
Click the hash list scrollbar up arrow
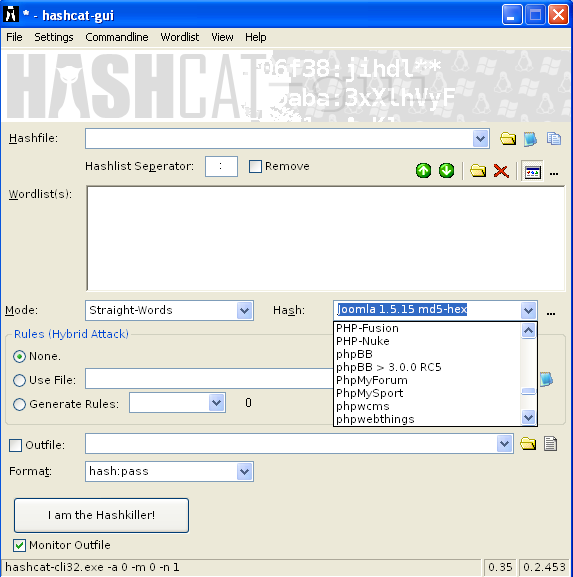click(x=528, y=330)
